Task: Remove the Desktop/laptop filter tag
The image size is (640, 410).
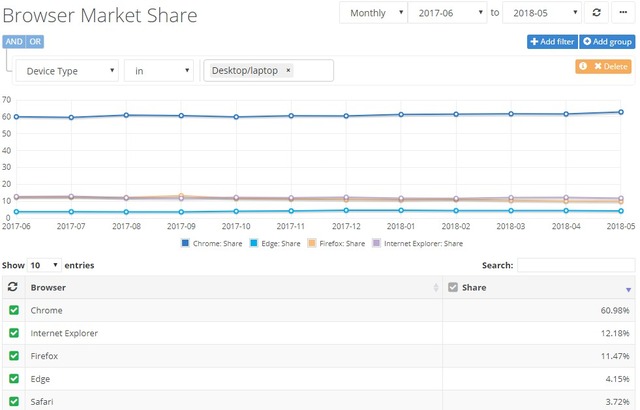Action: point(289,71)
